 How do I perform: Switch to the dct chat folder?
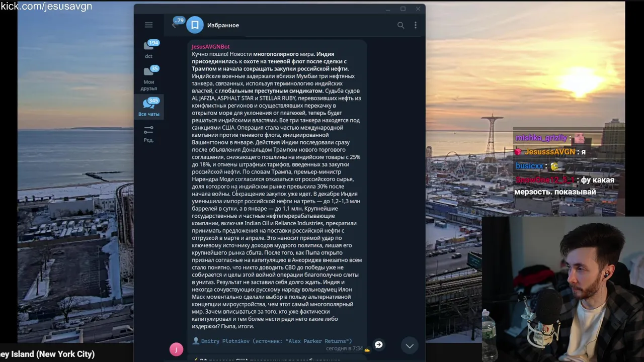(148, 49)
